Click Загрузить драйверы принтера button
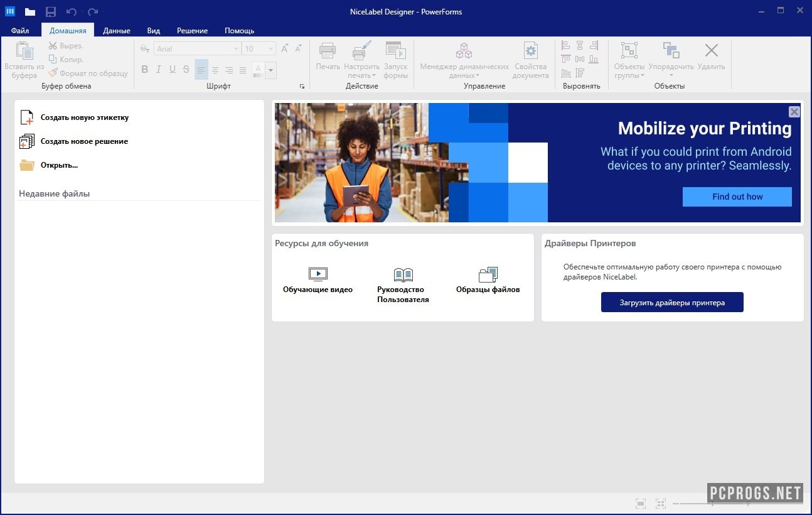Image resolution: width=812 pixels, height=515 pixels. point(672,302)
